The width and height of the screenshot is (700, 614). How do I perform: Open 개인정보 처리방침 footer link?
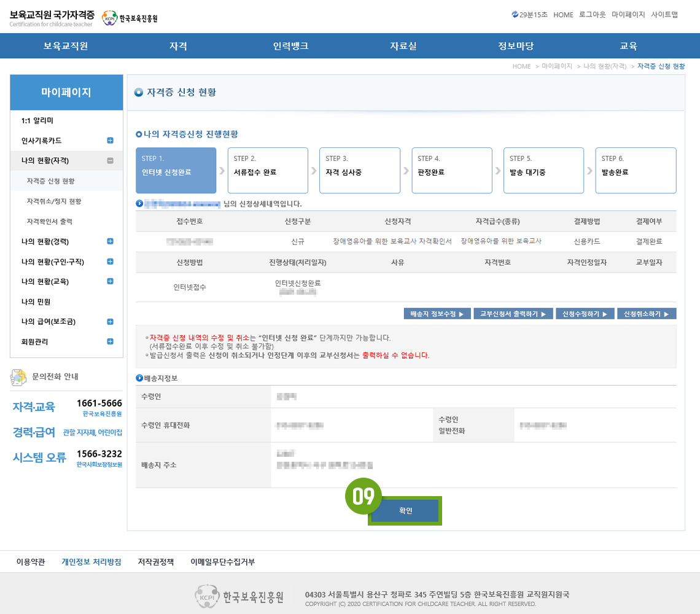click(91, 562)
